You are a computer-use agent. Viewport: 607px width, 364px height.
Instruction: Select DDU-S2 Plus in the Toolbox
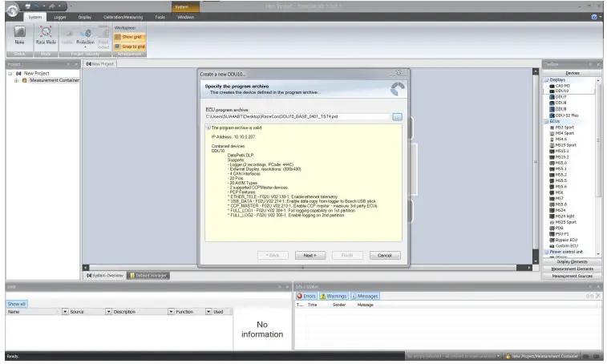click(x=564, y=115)
